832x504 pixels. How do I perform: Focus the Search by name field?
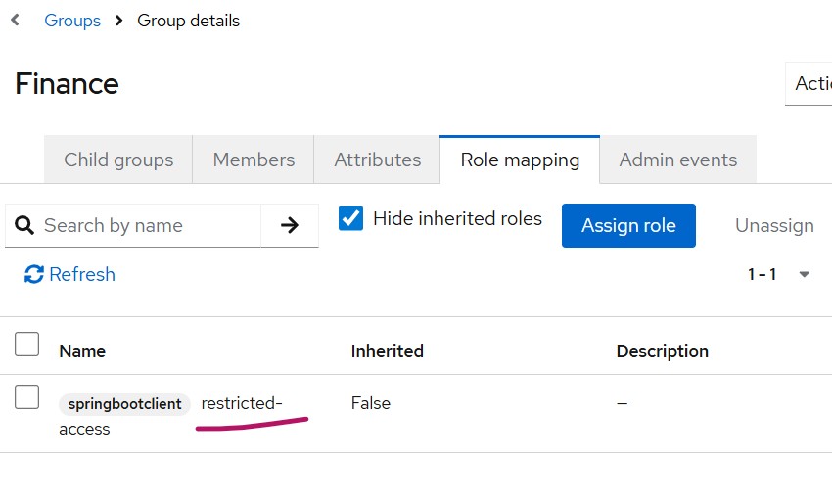pyautogui.click(x=147, y=226)
